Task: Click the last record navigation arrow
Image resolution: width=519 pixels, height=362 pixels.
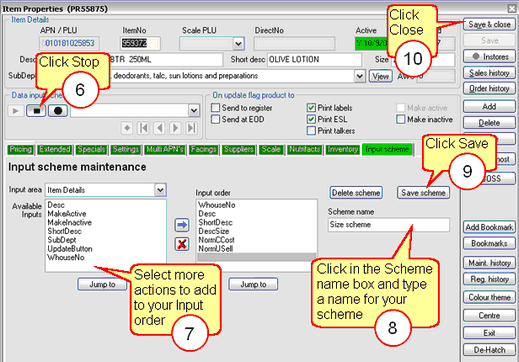Action: [191, 128]
